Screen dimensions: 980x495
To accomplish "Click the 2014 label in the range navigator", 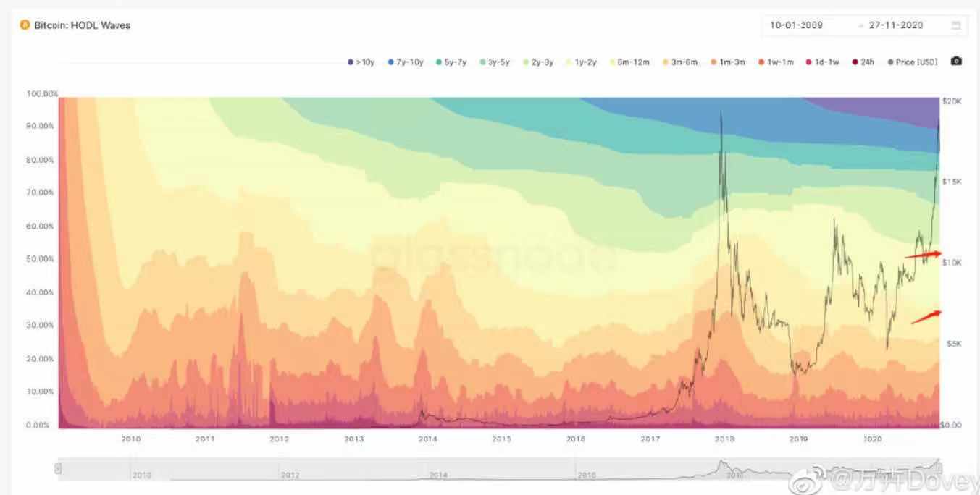I will 437,475.
